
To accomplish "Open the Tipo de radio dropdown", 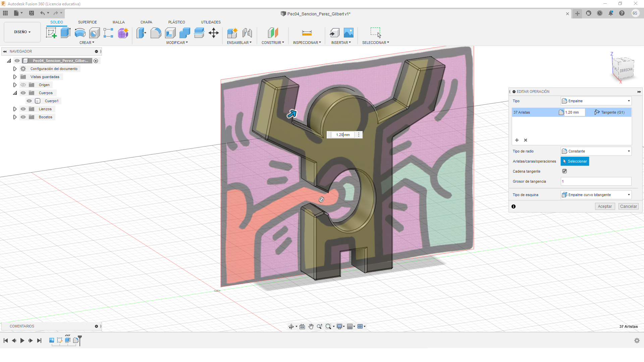I will point(596,151).
